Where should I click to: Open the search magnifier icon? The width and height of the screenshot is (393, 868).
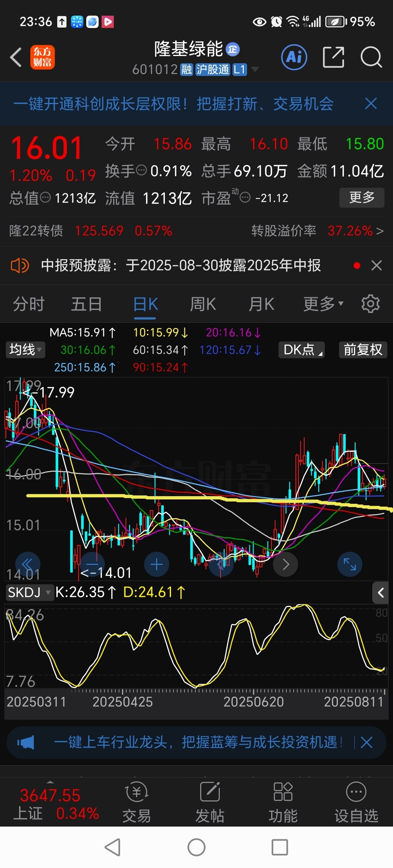371,57
